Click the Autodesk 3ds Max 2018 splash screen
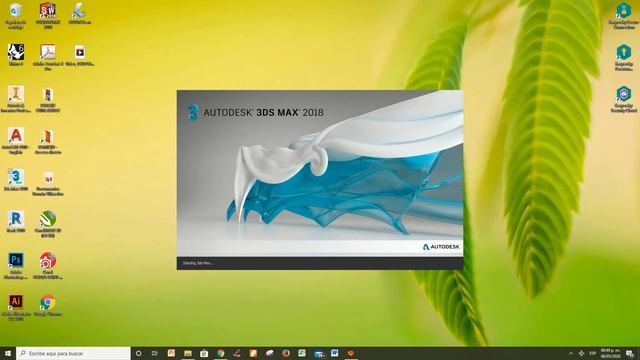Screen dimensions: 640x360 coord(320,180)
